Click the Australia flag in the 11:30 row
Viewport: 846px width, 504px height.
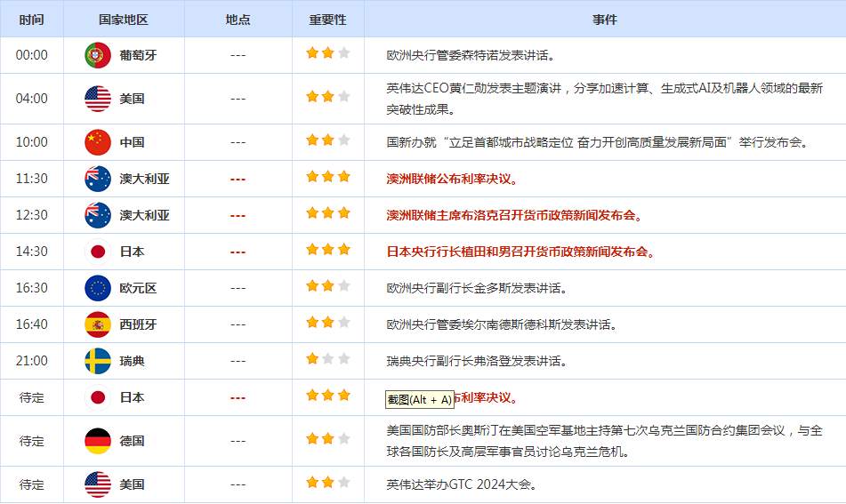tap(98, 179)
